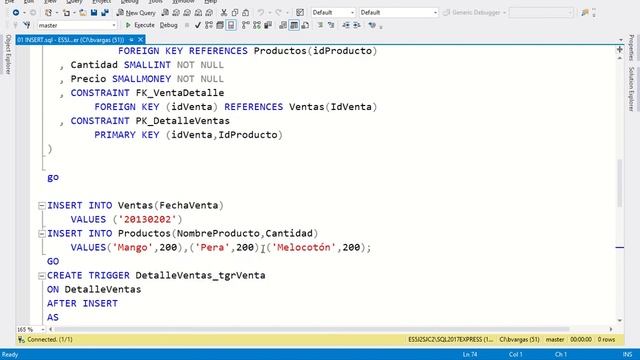Collapse the CREATE TRIGGER block
Viewport: 640px width, 360px height.
(42, 276)
